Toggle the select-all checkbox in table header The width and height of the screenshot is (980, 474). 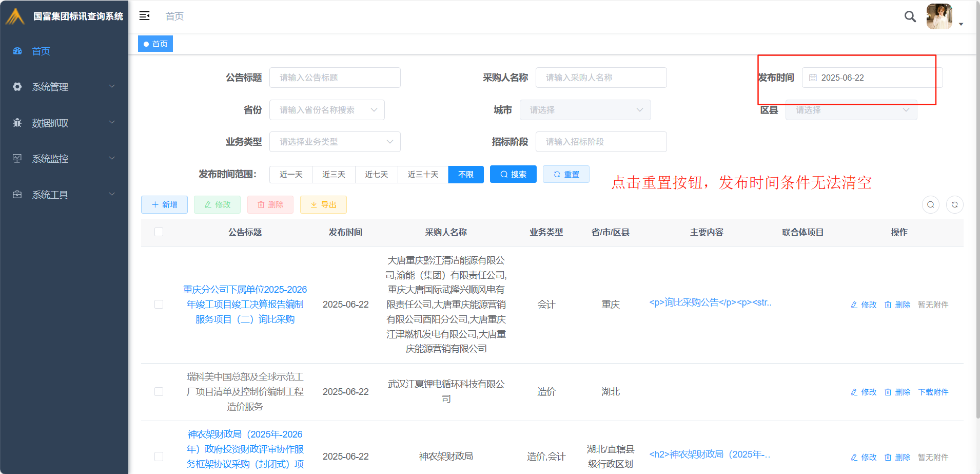(159, 232)
